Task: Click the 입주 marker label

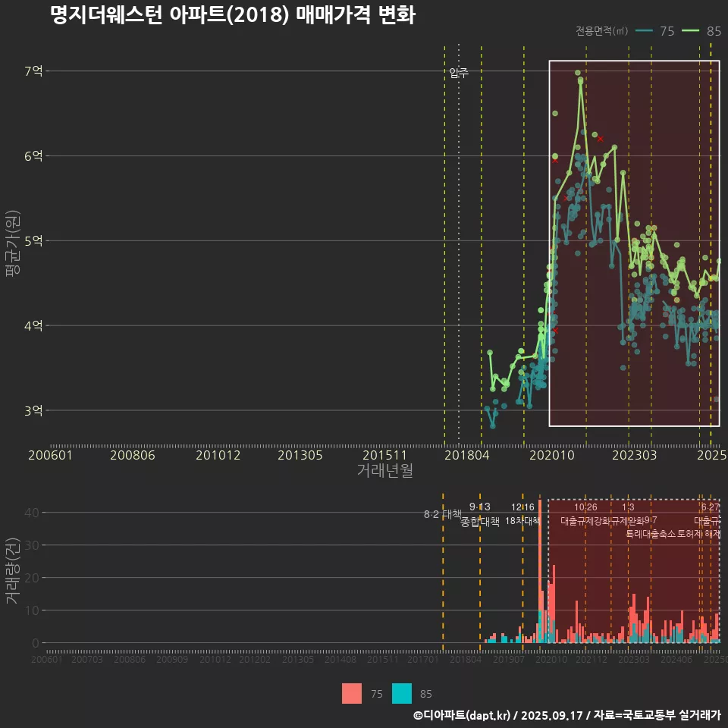Action: point(459,73)
